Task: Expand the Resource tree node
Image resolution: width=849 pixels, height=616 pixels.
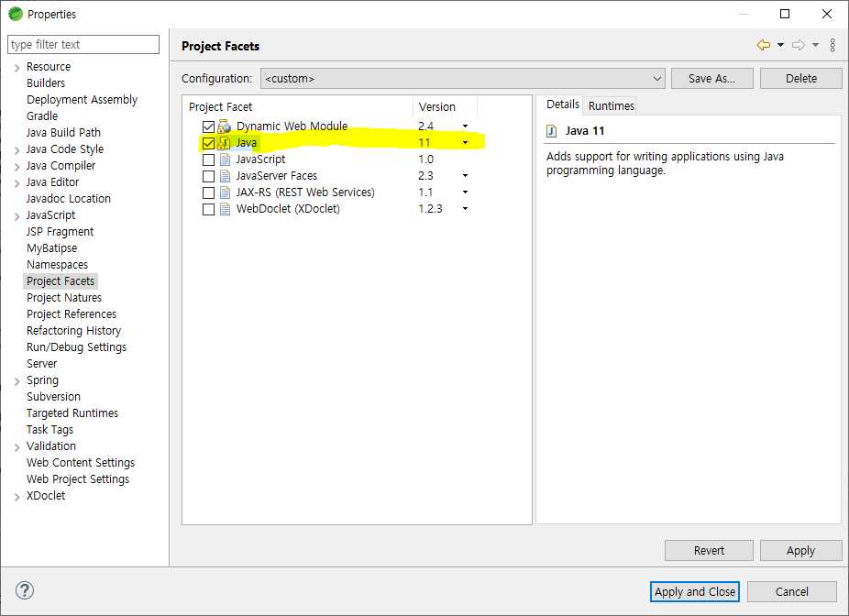Action: tap(17, 68)
